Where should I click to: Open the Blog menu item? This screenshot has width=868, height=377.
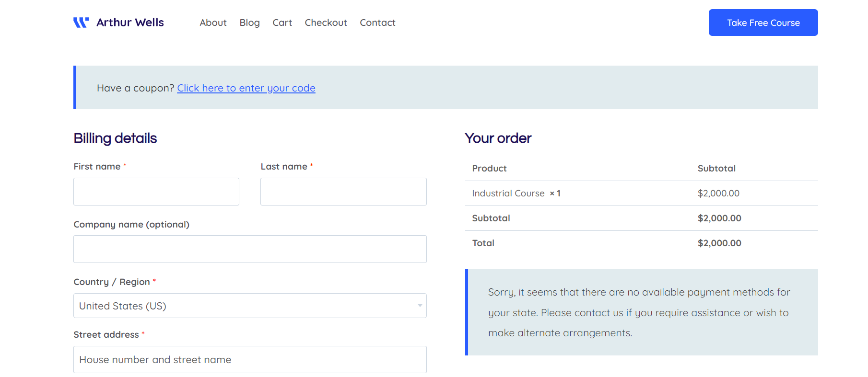249,23
